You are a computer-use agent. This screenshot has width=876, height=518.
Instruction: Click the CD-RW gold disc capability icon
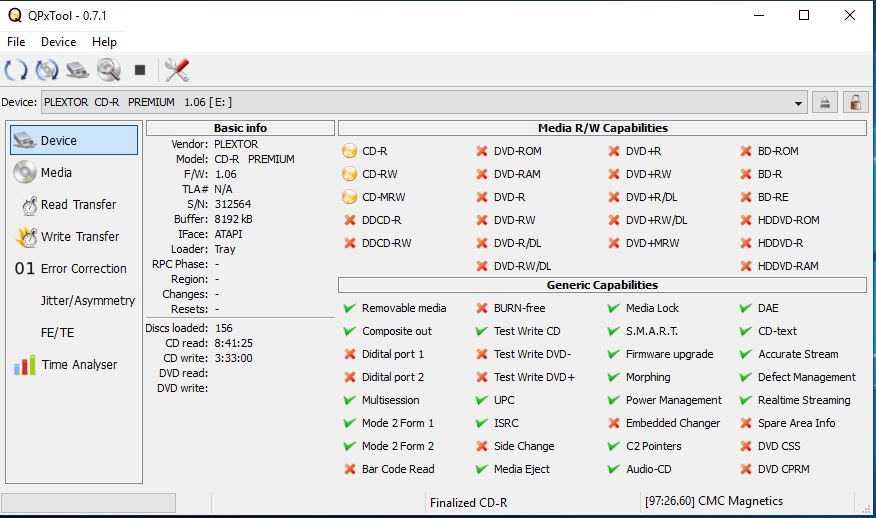pyautogui.click(x=349, y=174)
